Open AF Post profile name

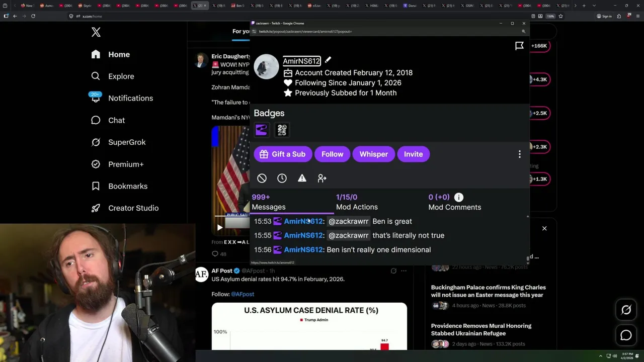[x=222, y=271]
